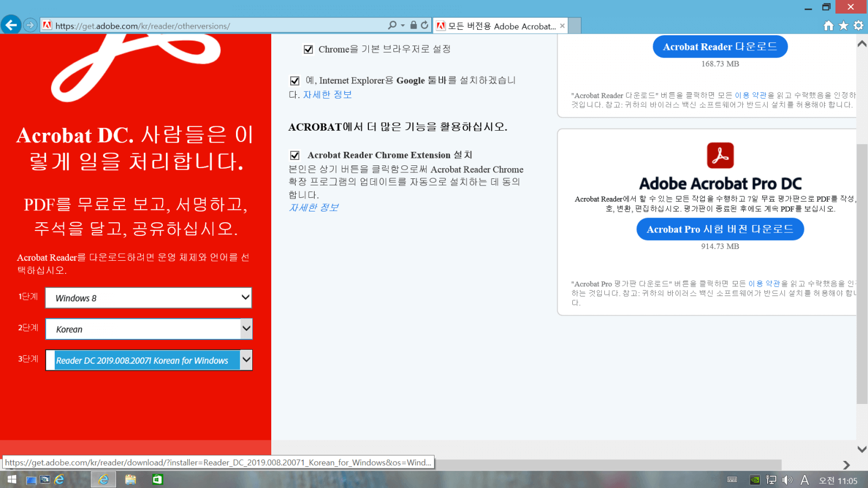Viewport: 868px width, 488px height.
Task: Open the control panel monitor taskbar icon
Action: pos(45,479)
